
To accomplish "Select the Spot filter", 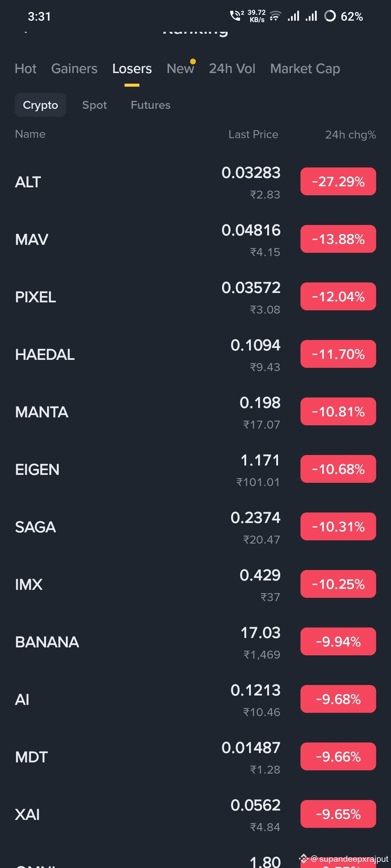I will pos(94,105).
